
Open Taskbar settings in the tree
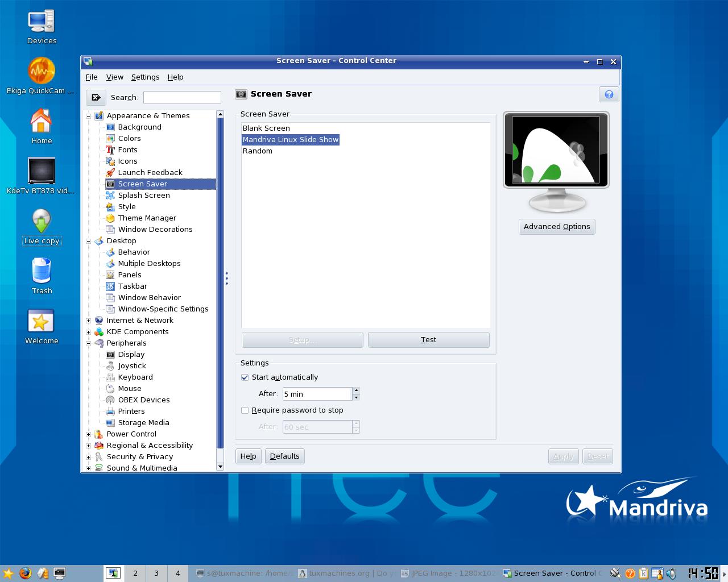133,286
